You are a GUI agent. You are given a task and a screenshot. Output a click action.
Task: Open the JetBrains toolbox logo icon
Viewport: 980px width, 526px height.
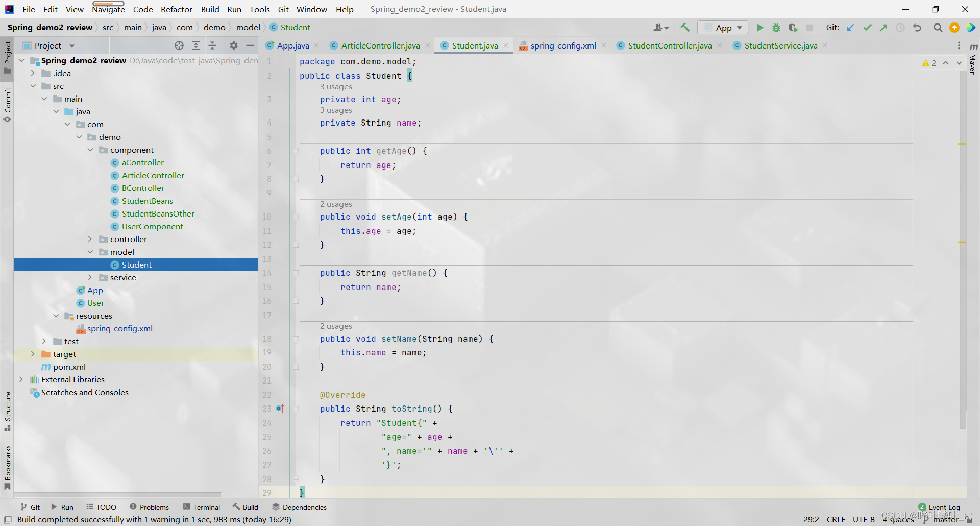971,28
